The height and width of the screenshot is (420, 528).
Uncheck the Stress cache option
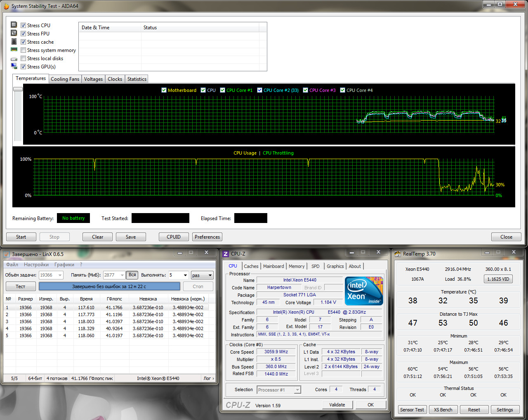(x=24, y=42)
